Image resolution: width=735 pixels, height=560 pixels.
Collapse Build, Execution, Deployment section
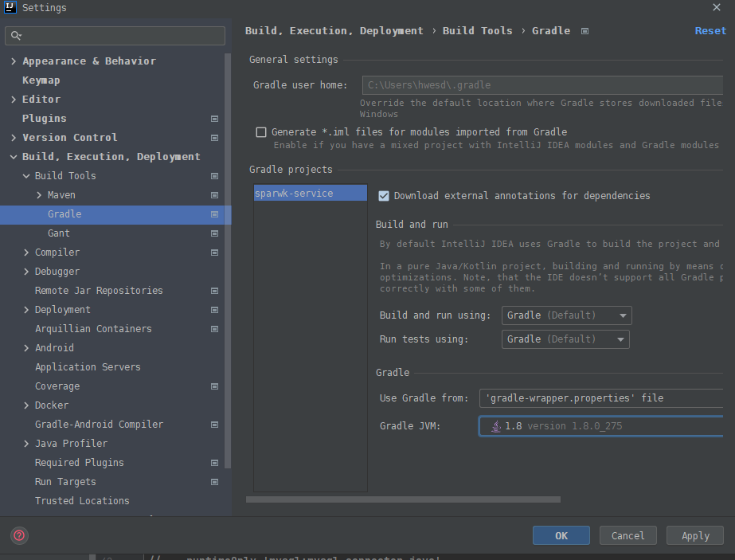(13, 157)
